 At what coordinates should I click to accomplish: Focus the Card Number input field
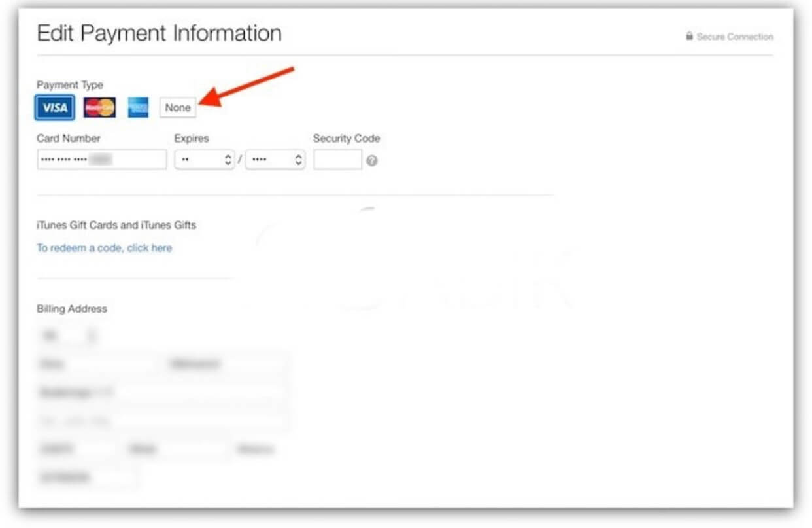[x=101, y=160]
